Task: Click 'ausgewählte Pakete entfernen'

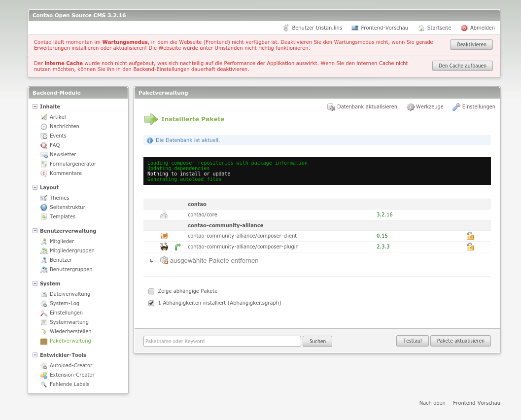Action: (x=209, y=261)
